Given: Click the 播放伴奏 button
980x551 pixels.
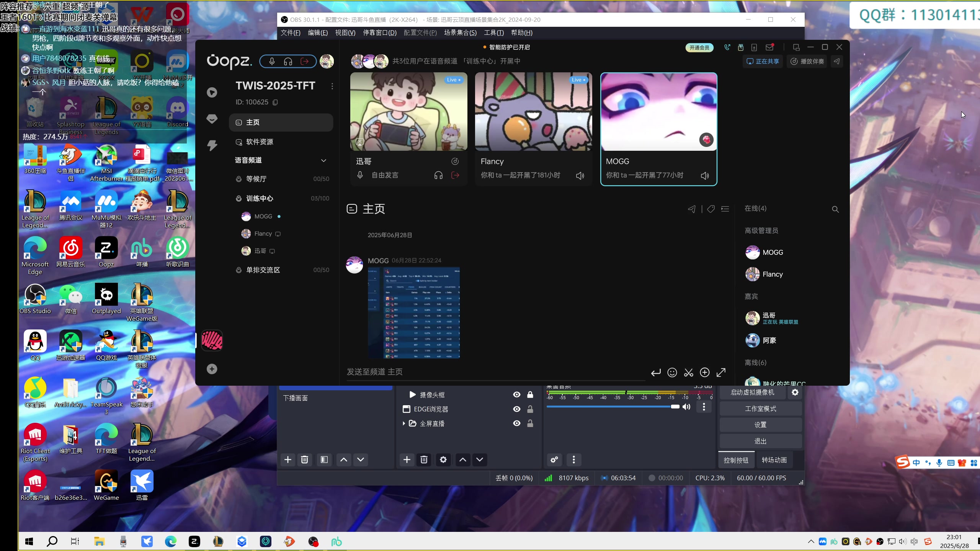Looking at the screenshot, I should coord(808,62).
